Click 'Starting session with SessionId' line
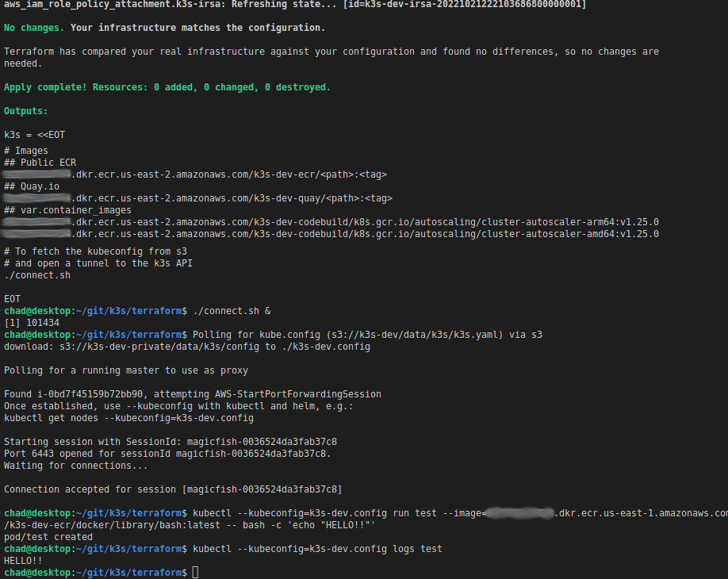Screen dimensions: 728x579 pos(171,442)
